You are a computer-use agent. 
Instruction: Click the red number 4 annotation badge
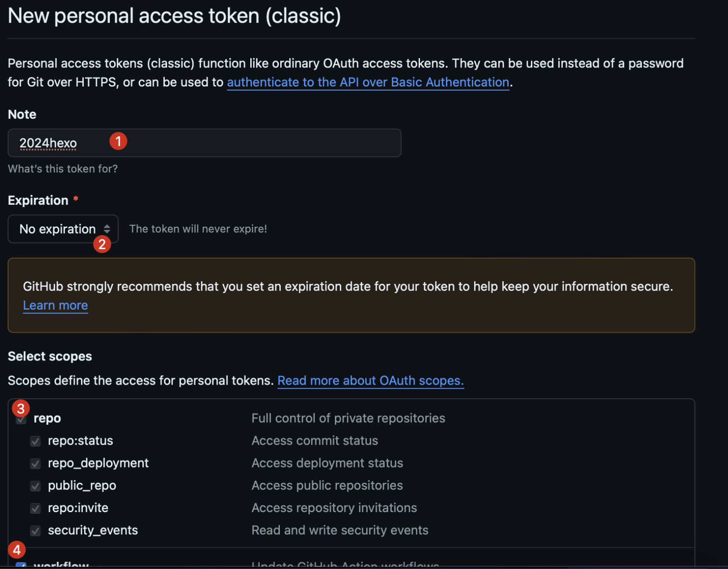(x=17, y=550)
